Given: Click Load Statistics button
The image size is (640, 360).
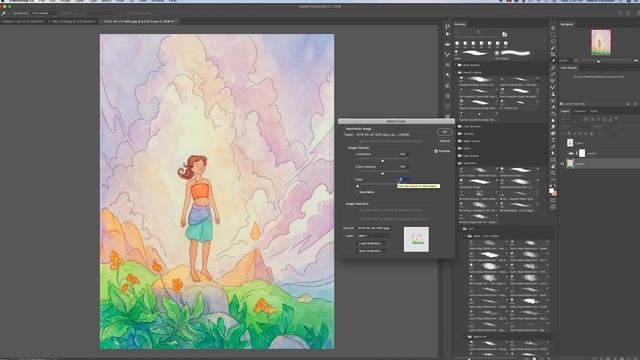Looking at the screenshot, I should [x=370, y=243].
